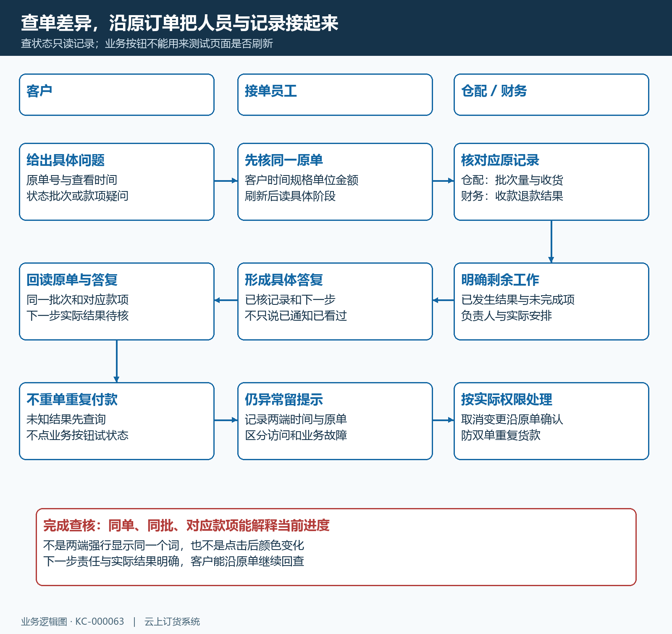Image resolution: width=672 pixels, height=634 pixels.
Task: Select the 先核同一原单 step box
Action: pyautogui.click(x=335, y=182)
